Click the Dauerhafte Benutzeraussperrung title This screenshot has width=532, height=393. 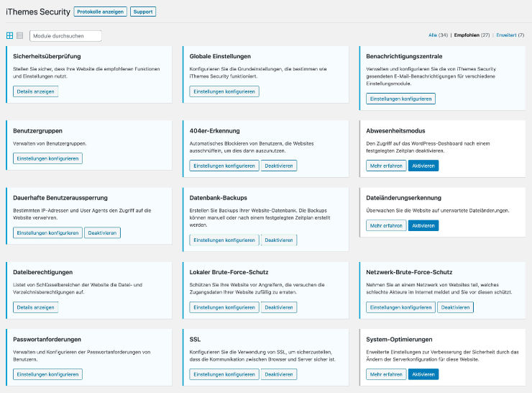(60, 198)
